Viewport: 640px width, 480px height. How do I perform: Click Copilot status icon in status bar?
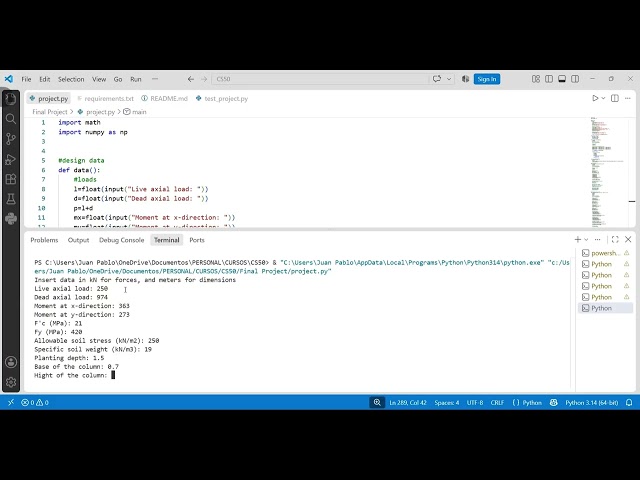[553, 402]
